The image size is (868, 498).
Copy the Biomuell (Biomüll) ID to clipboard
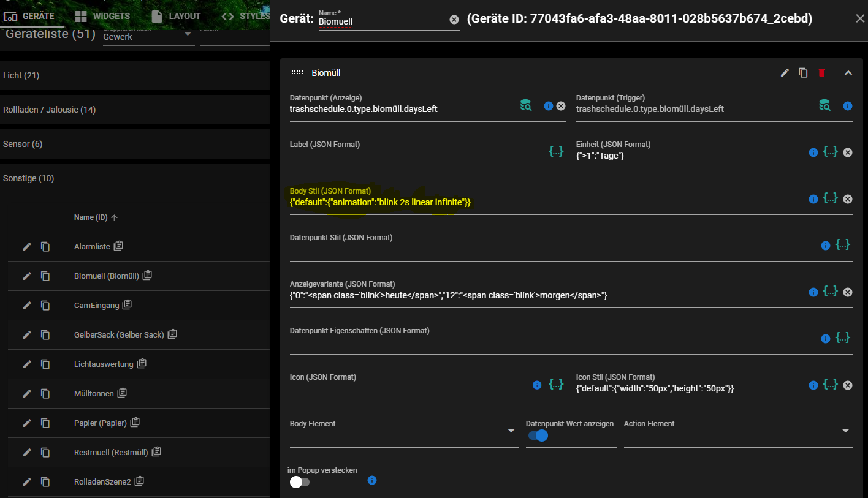point(147,275)
